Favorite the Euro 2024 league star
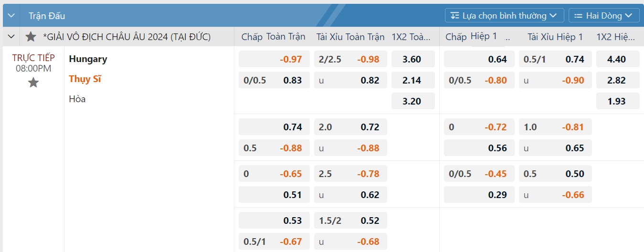644x252 pixels. pyautogui.click(x=31, y=37)
